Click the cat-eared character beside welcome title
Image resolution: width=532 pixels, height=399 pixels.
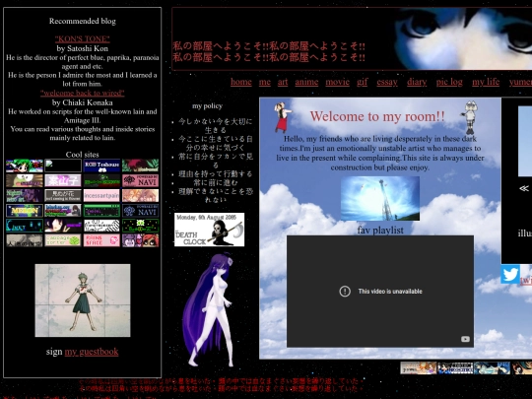(x=470, y=117)
